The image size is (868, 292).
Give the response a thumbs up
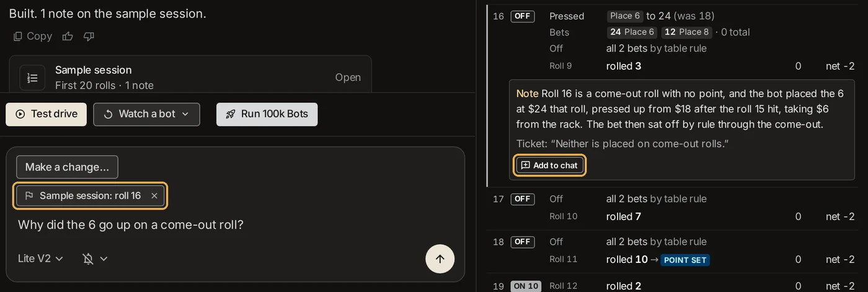pos(68,37)
